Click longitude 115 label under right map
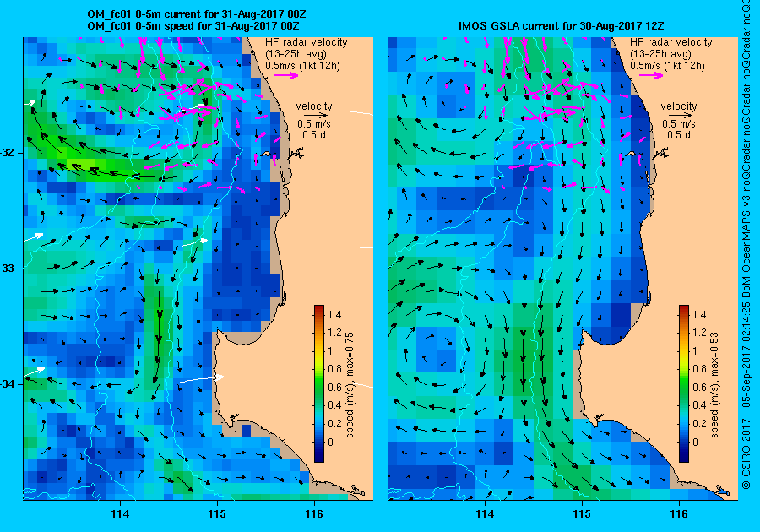Screen dimensions: 760x532 click(x=582, y=514)
